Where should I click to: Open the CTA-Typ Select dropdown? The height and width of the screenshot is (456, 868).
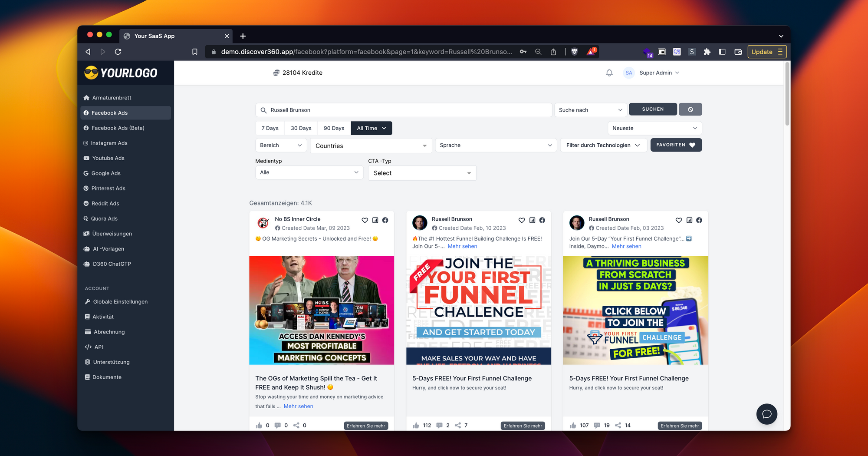coord(422,173)
